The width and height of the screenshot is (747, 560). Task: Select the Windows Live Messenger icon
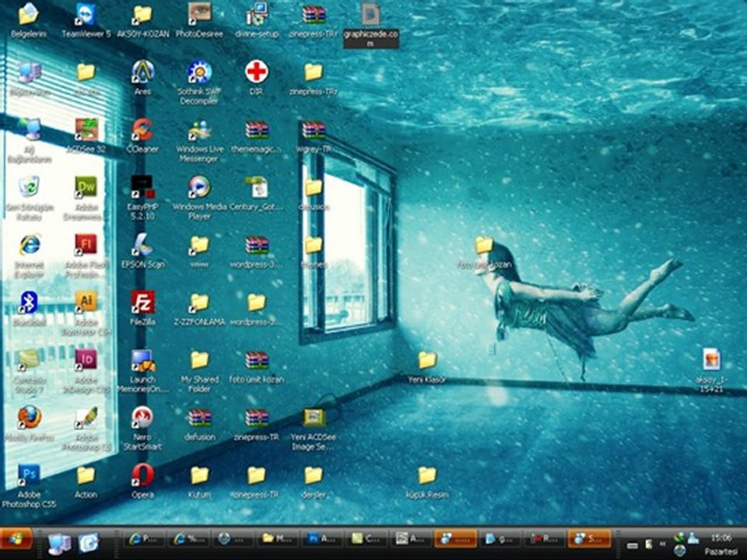(x=199, y=130)
